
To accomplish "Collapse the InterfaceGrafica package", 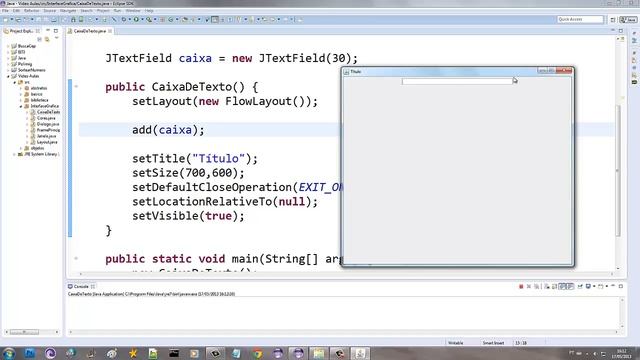I will click(21, 106).
